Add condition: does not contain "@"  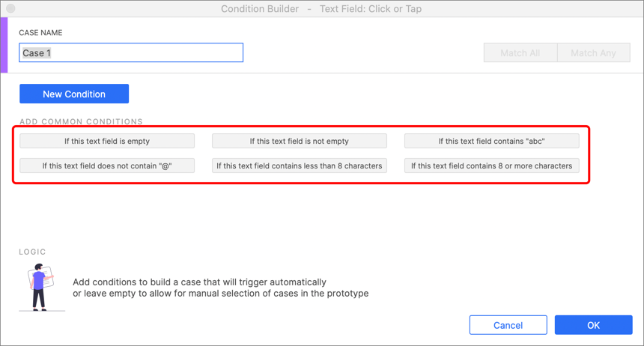tap(107, 166)
